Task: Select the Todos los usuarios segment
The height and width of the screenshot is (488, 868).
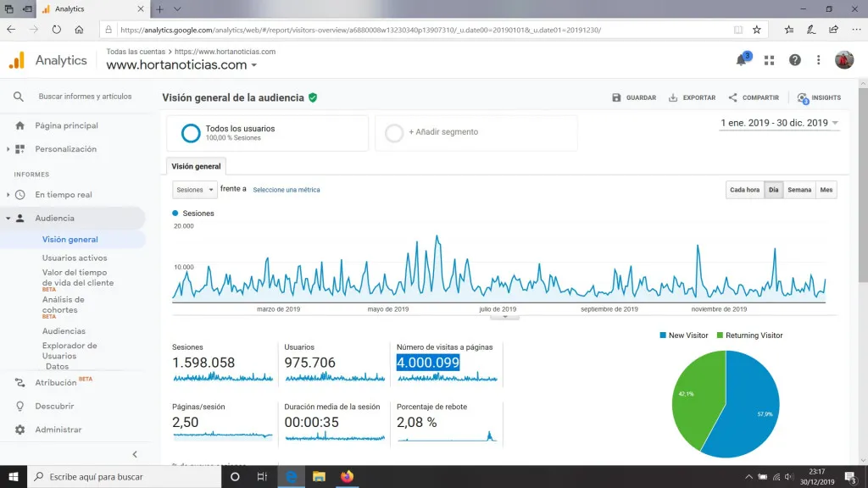Action: coord(267,133)
